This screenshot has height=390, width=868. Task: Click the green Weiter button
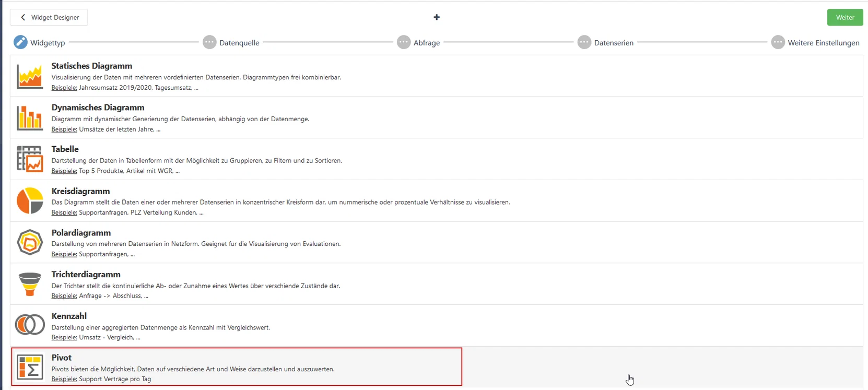pos(845,17)
